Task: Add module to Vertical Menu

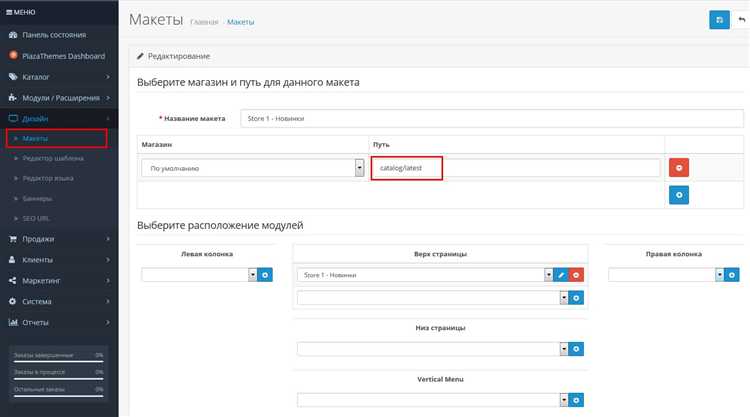Action: [x=576, y=401]
